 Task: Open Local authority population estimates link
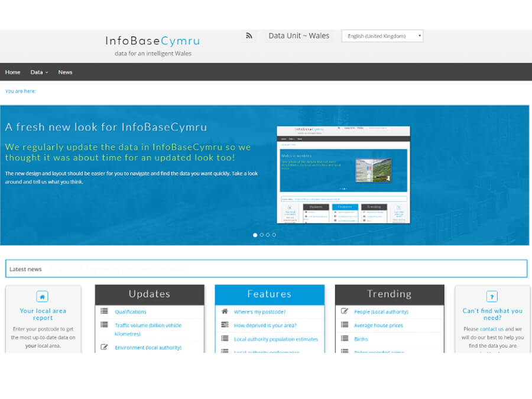pyautogui.click(x=276, y=339)
